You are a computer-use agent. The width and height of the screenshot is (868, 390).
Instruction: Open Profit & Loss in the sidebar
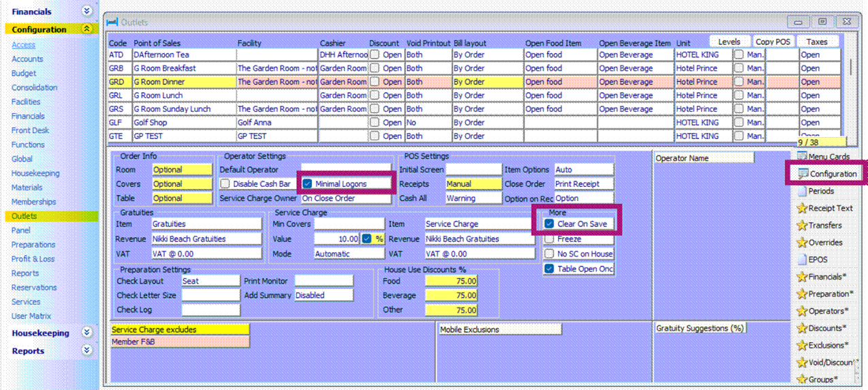click(33, 259)
